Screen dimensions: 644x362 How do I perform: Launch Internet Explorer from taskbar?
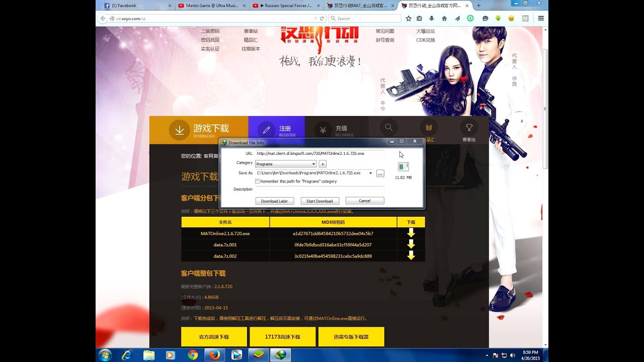[x=127, y=355]
